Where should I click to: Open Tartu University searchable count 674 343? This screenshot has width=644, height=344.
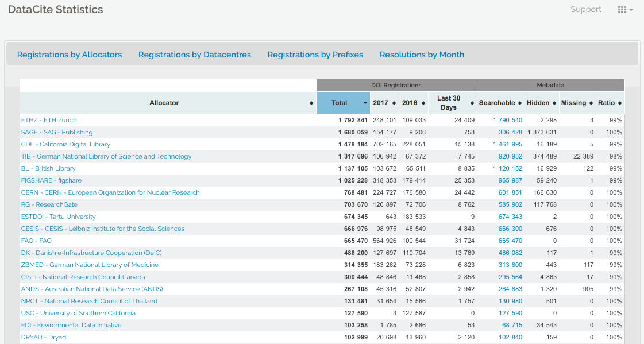(511, 217)
